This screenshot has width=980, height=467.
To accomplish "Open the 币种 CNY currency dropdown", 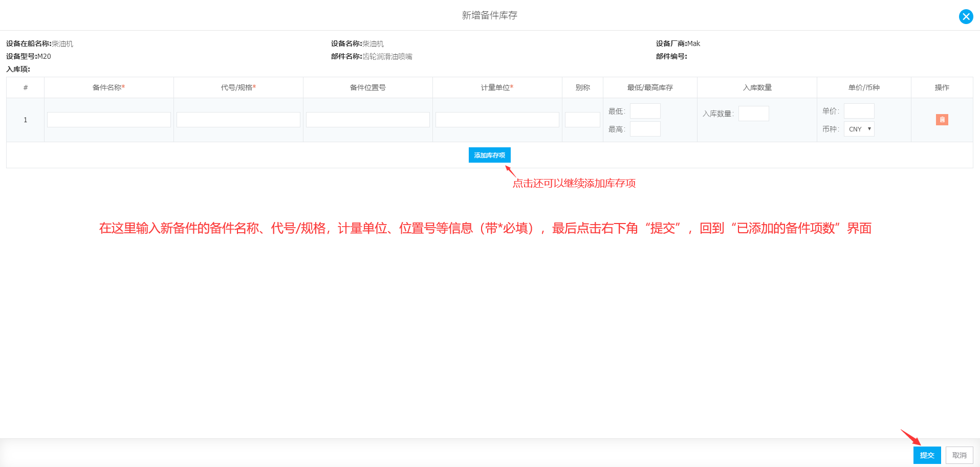I will pos(859,129).
